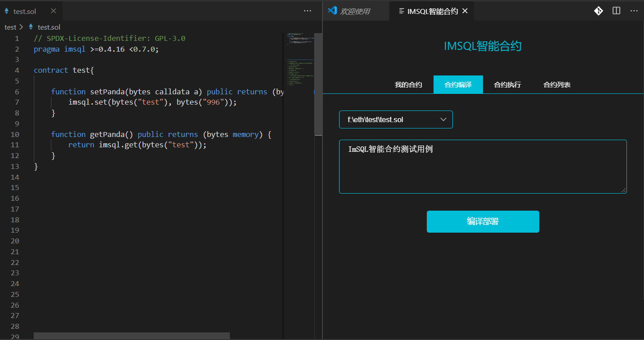This screenshot has height=340, width=644.
Task: Click the 'test' folder breadcrumb
Action: [x=10, y=27]
